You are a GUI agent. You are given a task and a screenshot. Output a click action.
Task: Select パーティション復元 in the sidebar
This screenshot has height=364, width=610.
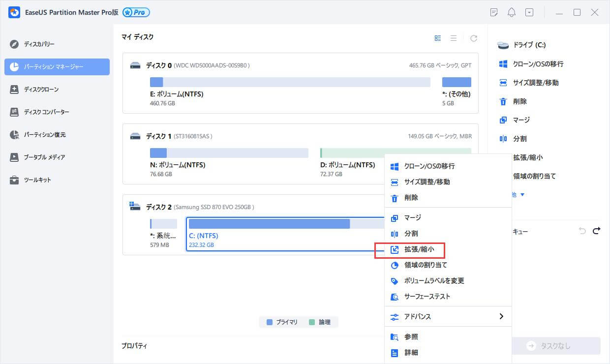coord(44,135)
